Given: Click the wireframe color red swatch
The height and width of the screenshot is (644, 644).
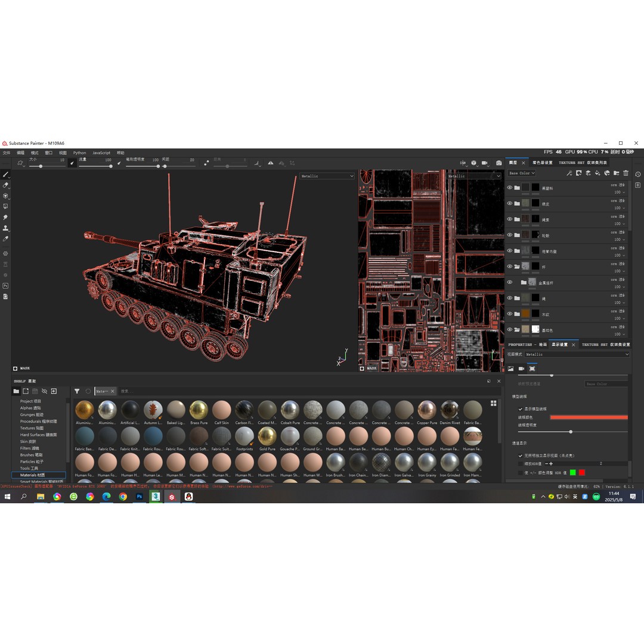Looking at the screenshot, I should 589,417.
